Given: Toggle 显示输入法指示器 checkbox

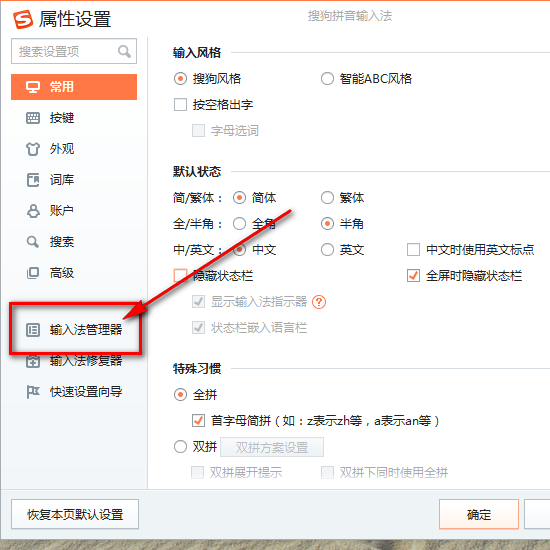Looking at the screenshot, I should coord(199,302).
